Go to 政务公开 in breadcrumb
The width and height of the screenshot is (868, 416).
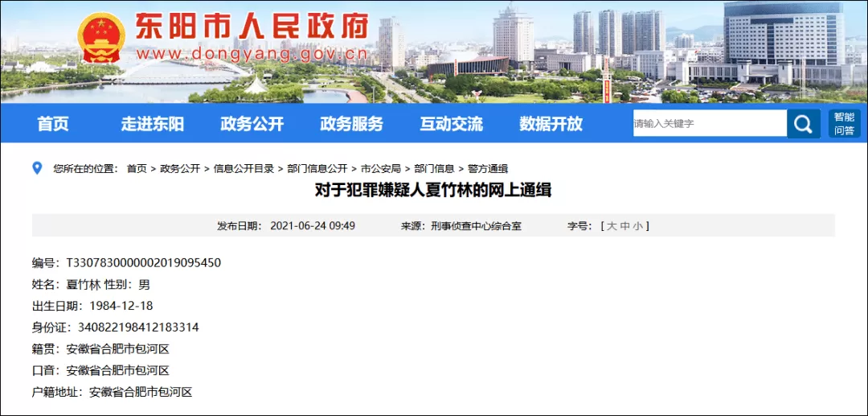(180, 169)
